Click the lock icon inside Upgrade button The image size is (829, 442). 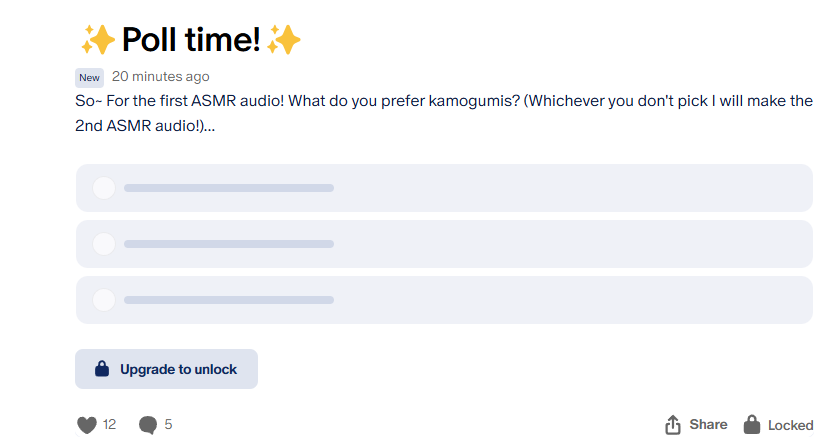(101, 369)
